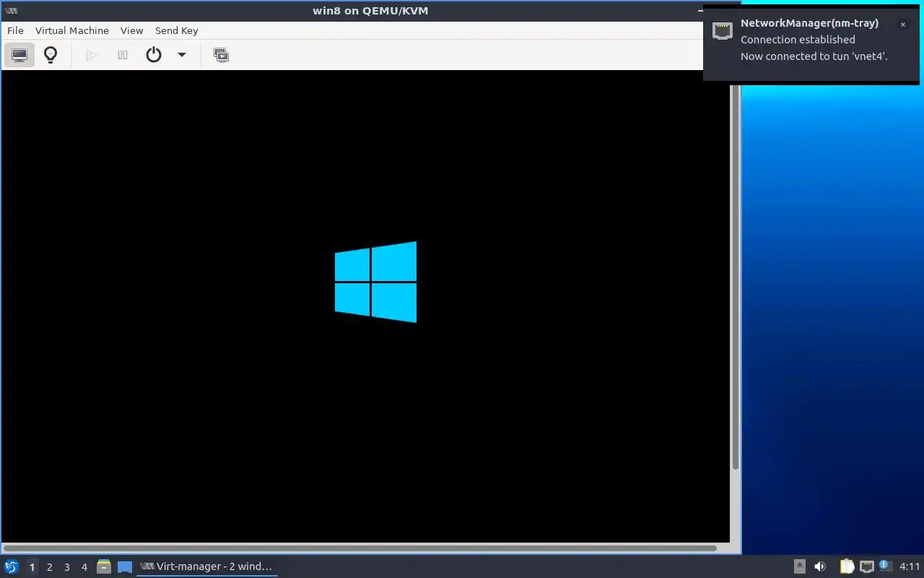Open the View menu
The height and width of the screenshot is (578, 924).
point(132,30)
